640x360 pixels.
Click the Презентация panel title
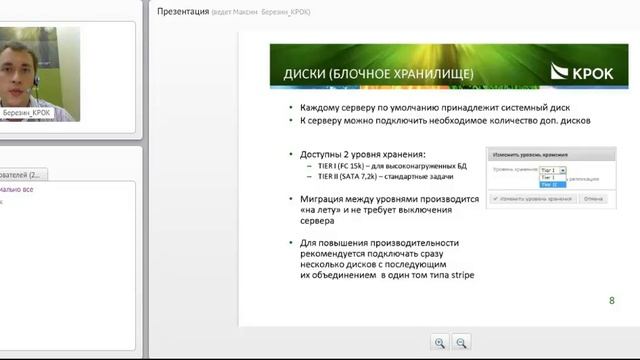183,11
